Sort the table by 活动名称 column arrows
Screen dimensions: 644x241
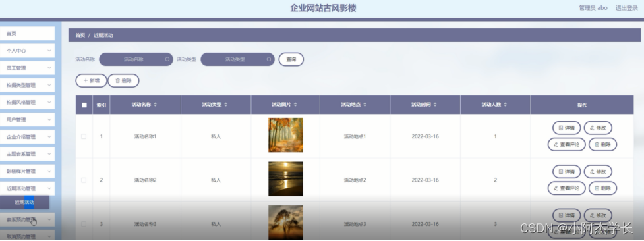(x=156, y=105)
